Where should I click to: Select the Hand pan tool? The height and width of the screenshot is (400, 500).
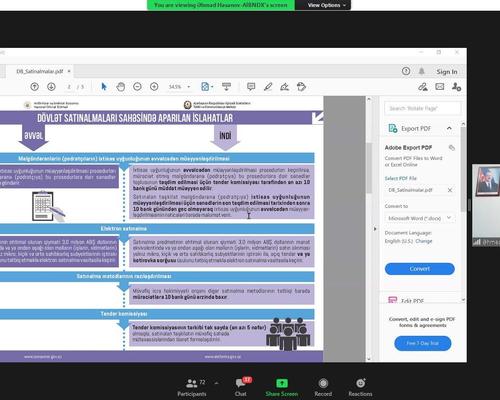(x=121, y=87)
